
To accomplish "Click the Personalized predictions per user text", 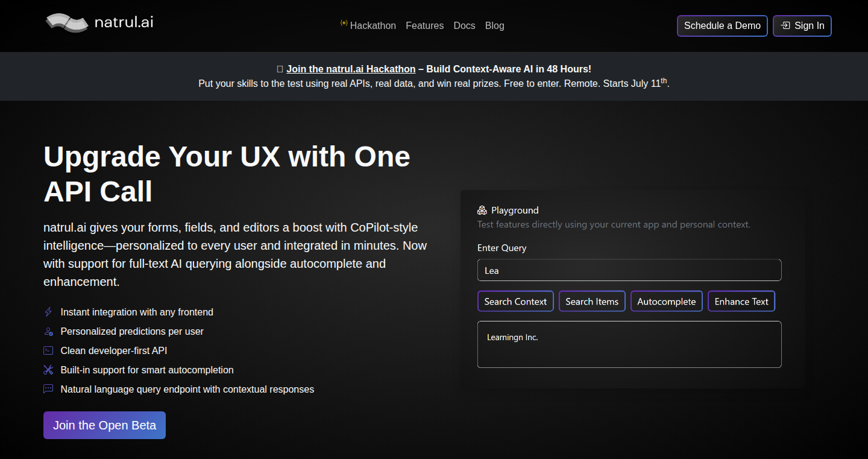I will click(x=132, y=332).
